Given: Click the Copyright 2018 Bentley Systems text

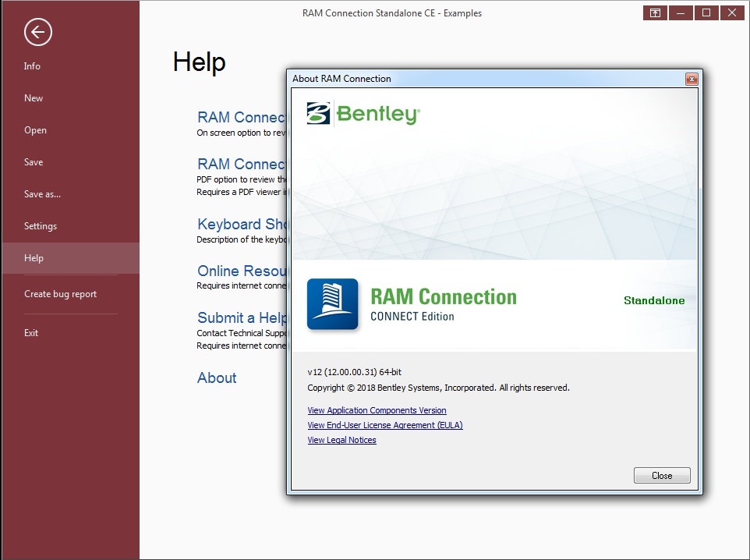Looking at the screenshot, I should [x=439, y=388].
